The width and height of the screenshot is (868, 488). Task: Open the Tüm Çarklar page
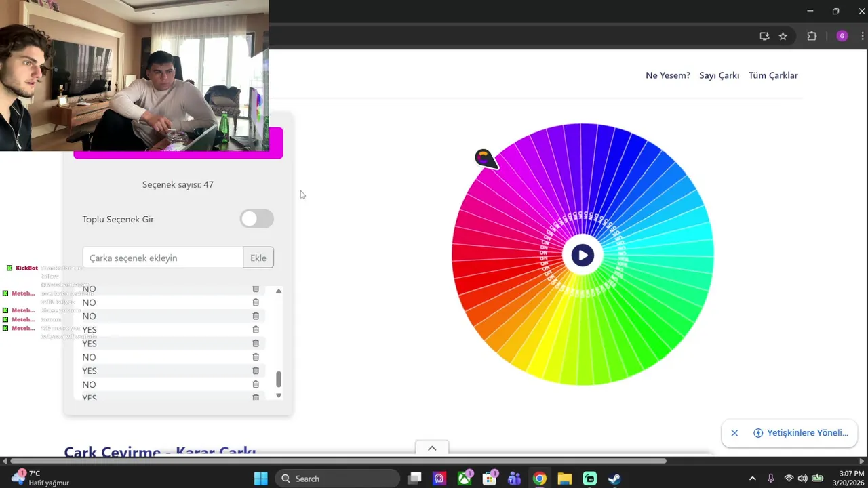(773, 75)
